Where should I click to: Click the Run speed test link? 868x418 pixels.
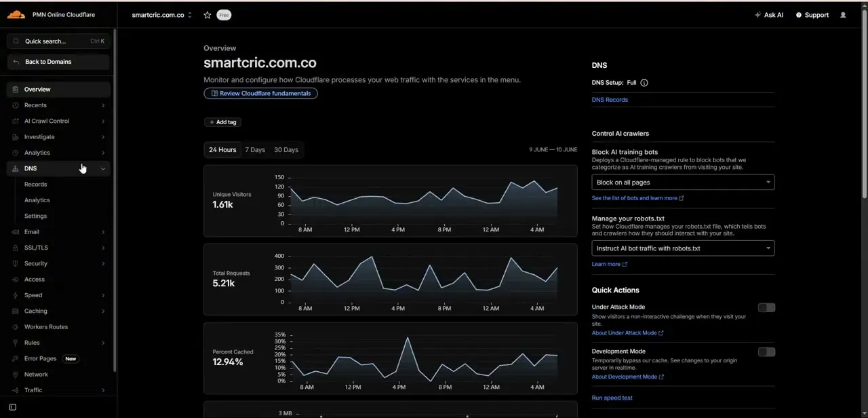[x=612, y=398]
